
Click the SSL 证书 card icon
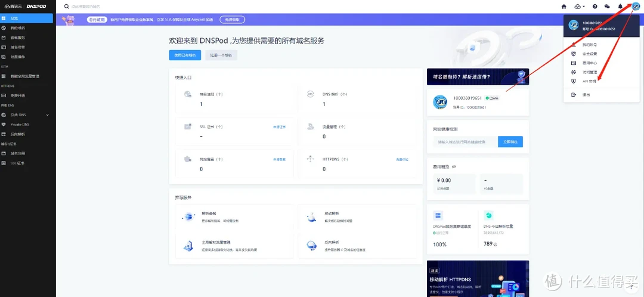[x=188, y=126]
